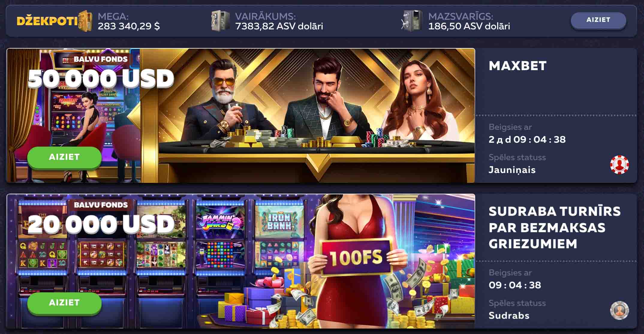Click the Mazsvarīgs jackpot amount 186,50
Viewport: 644px width, 334px height.
pyautogui.click(x=469, y=26)
